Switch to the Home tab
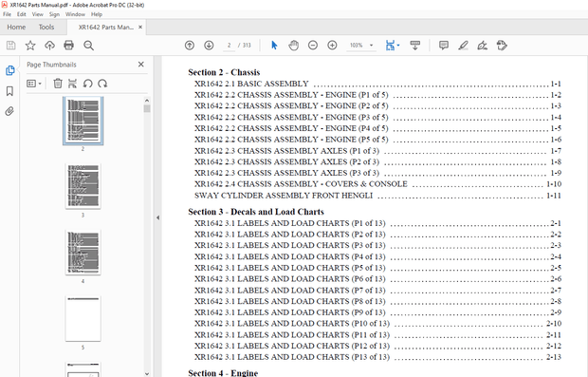Viewport: 588px width, 377px height. point(16,27)
